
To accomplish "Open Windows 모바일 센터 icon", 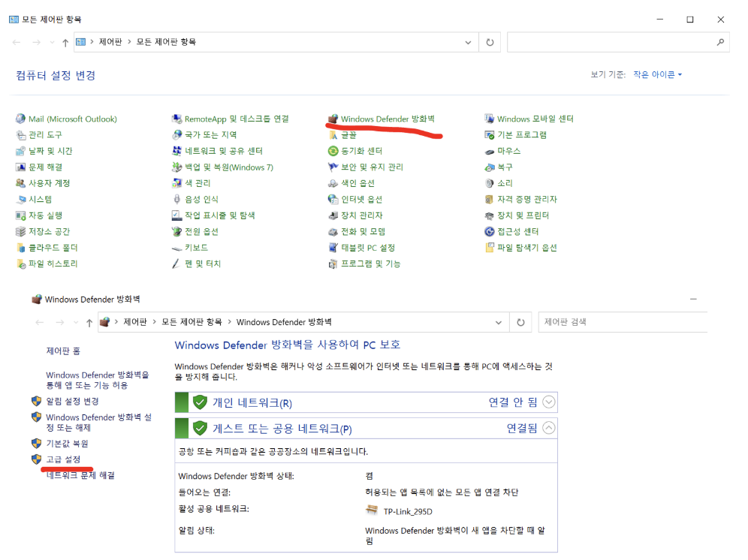I will click(x=529, y=119).
